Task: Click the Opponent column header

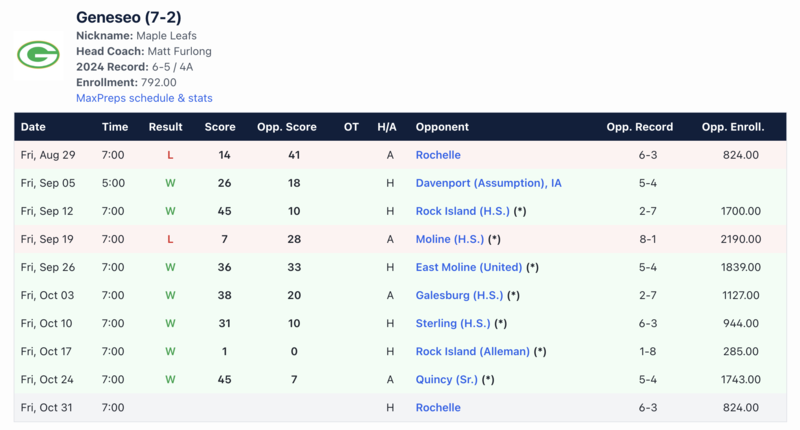Action: click(x=442, y=127)
